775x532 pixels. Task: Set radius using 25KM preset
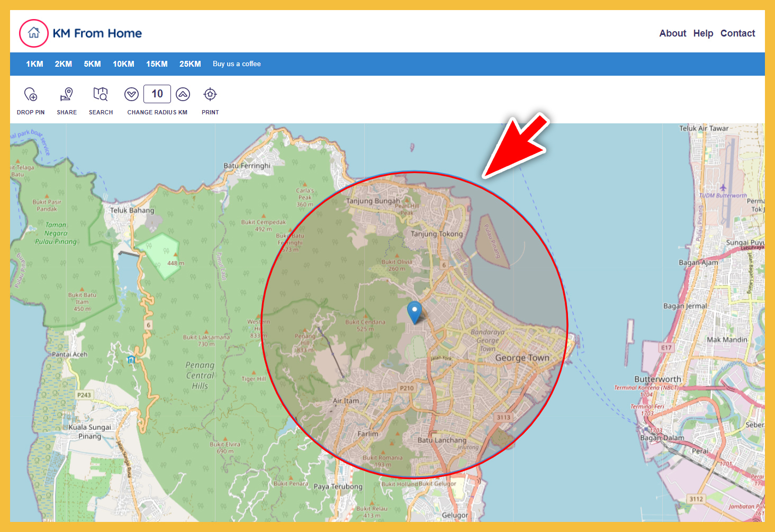point(190,64)
